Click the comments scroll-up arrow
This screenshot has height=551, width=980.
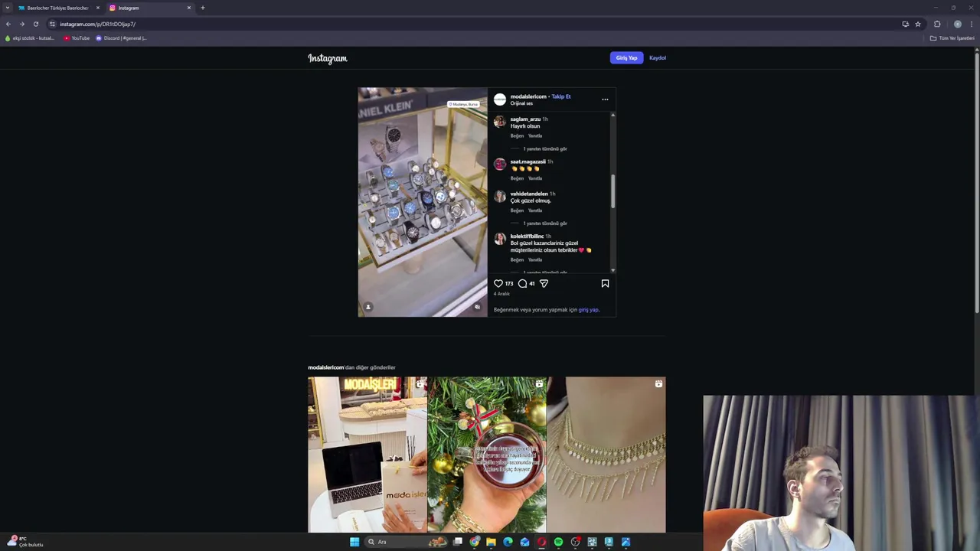pos(612,115)
